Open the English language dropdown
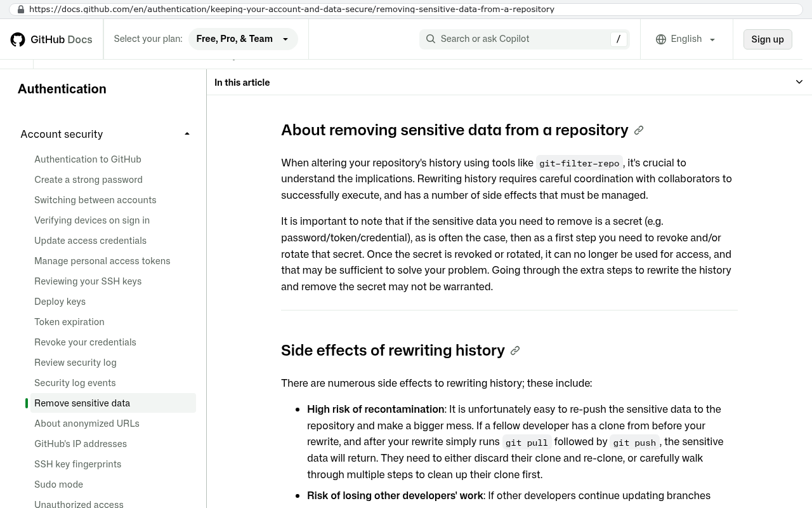This screenshot has height=508, width=812. click(686, 39)
